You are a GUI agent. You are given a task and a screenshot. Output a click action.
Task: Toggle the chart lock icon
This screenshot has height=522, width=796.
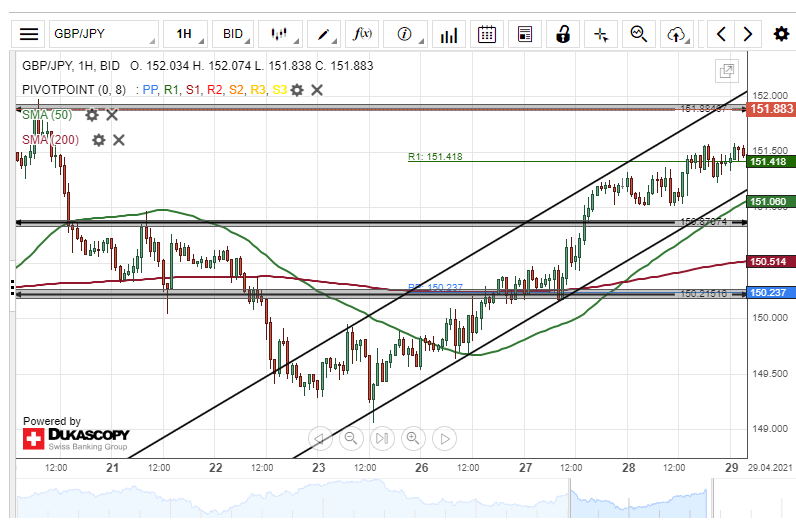click(563, 34)
